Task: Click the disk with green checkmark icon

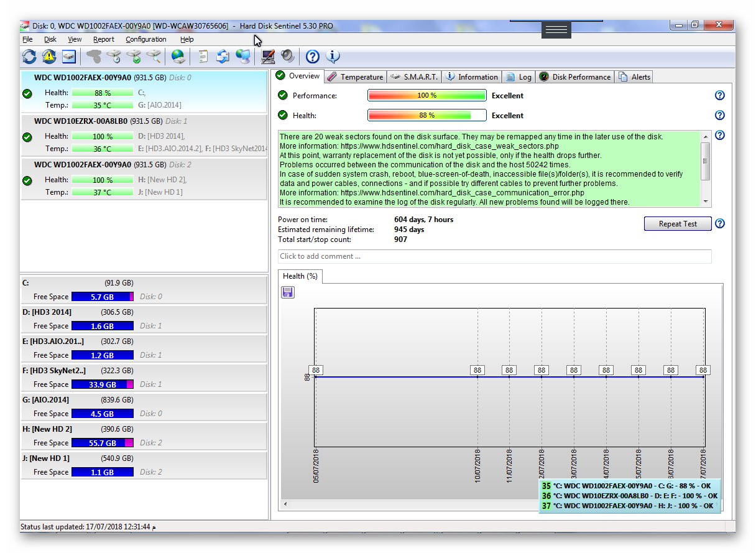Action: [133, 57]
